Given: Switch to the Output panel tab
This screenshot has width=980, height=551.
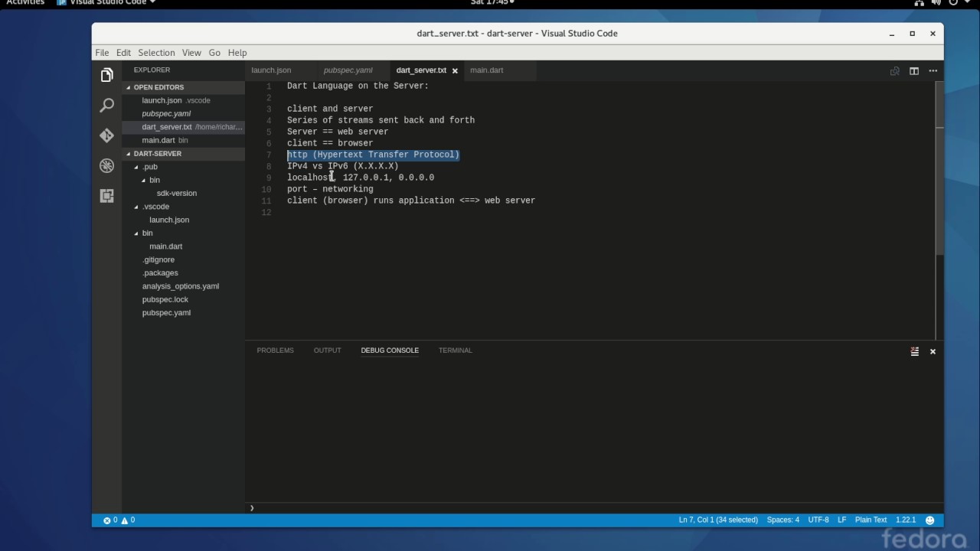Looking at the screenshot, I should coord(327,350).
